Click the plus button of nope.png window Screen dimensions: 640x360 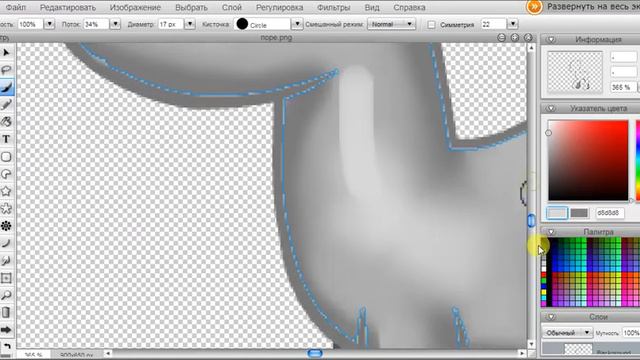pos(515,38)
